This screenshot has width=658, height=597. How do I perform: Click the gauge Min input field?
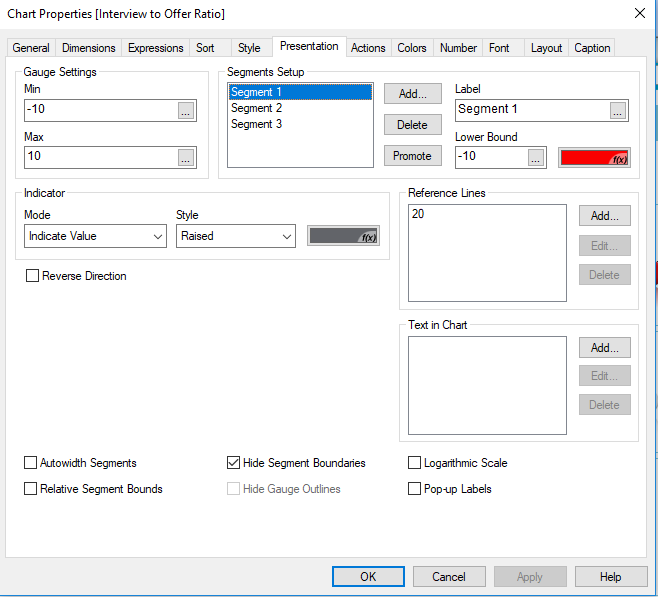click(101, 110)
